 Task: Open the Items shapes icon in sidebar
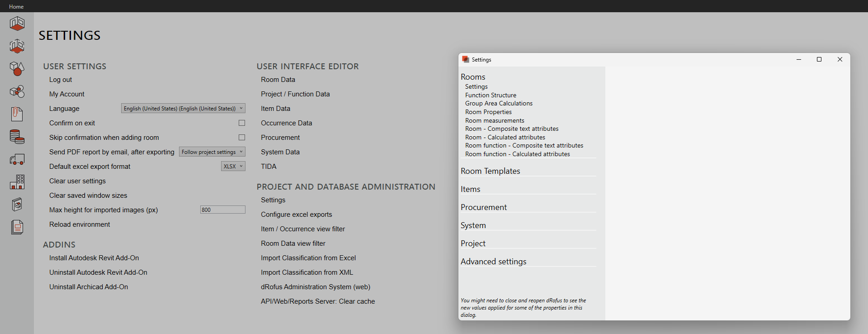tap(17, 69)
